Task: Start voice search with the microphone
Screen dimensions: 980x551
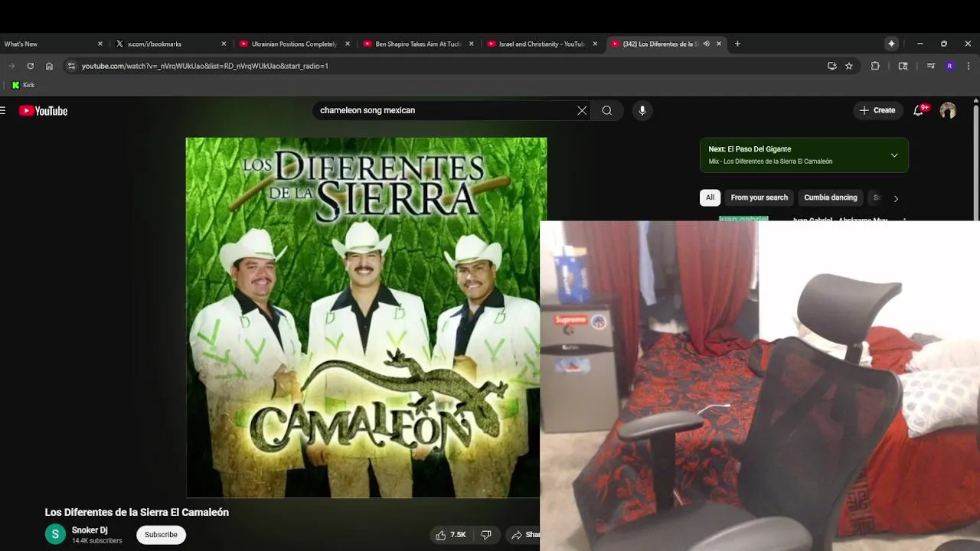Action: 642,110
